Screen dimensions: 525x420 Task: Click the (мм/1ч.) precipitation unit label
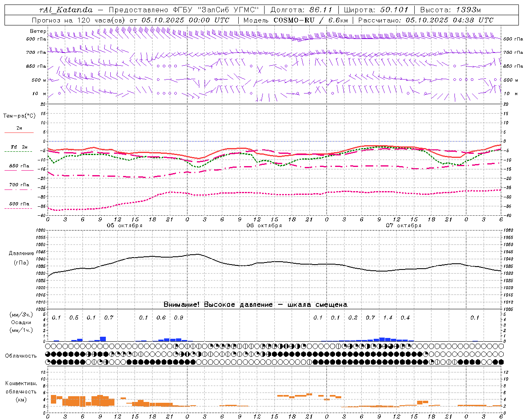click(x=21, y=330)
